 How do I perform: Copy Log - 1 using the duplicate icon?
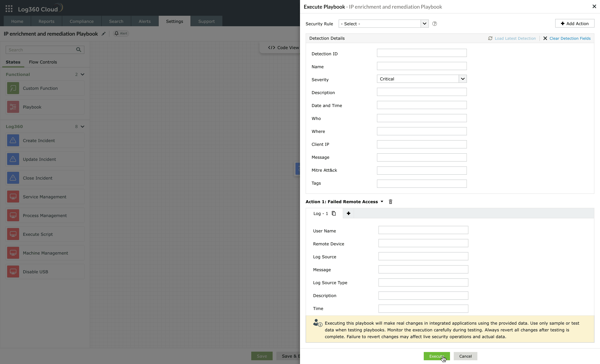pyautogui.click(x=334, y=213)
